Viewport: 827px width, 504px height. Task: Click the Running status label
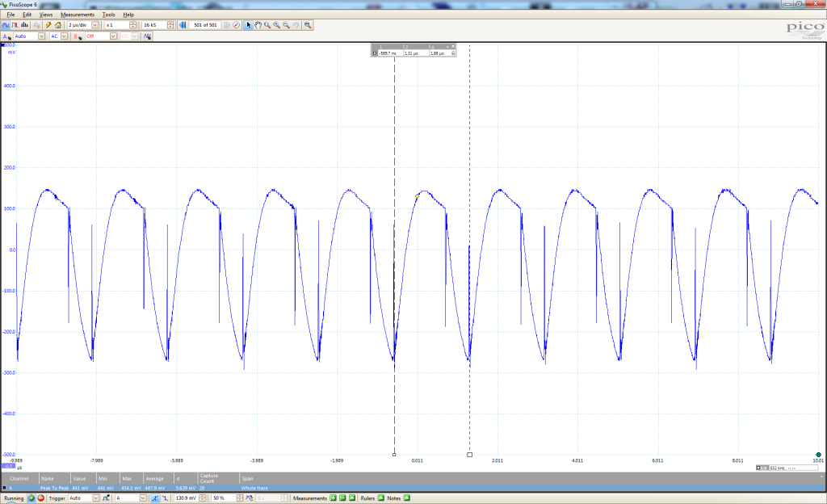(x=15, y=498)
